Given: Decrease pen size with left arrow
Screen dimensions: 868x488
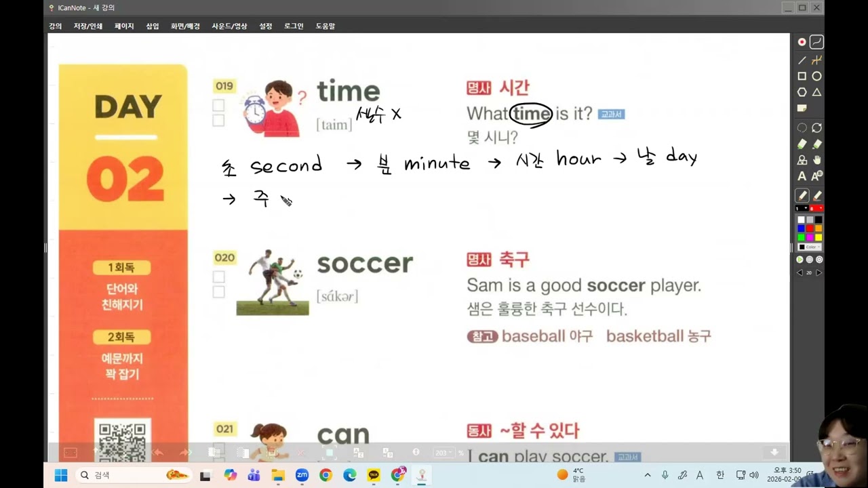Looking at the screenshot, I should click(x=800, y=272).
